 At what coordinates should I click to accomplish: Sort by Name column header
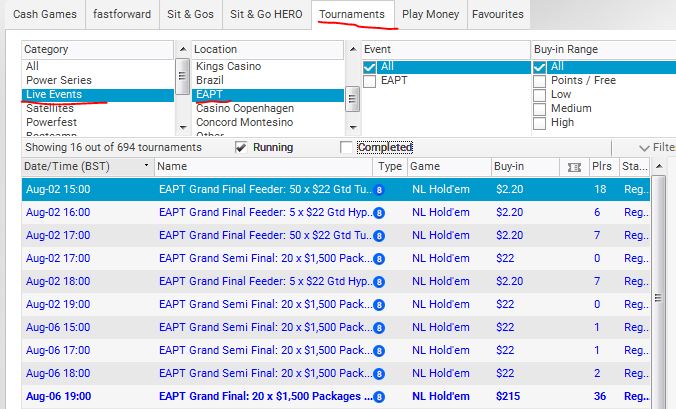click(x=263, y=166)
